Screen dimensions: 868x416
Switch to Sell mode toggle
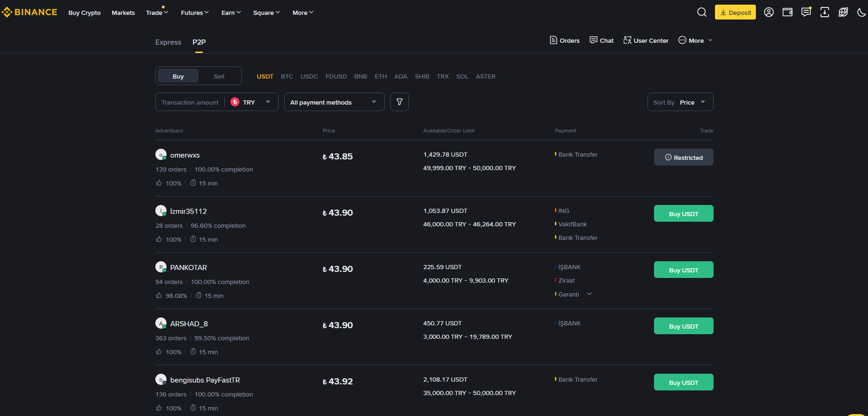click(x=219, y=76)
